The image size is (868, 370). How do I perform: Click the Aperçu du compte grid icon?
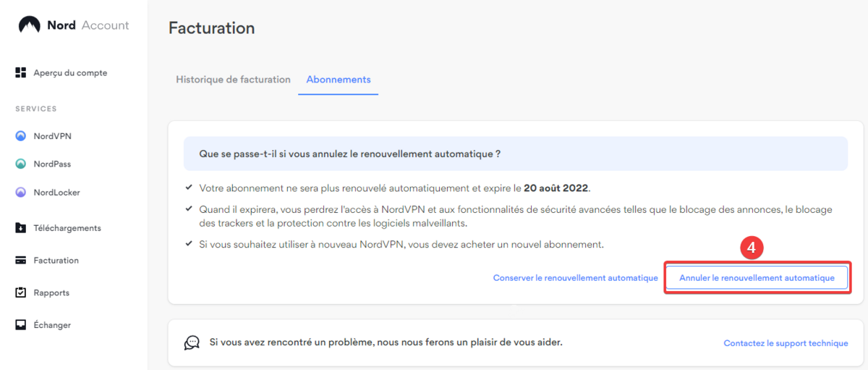(x=21, y=72)
